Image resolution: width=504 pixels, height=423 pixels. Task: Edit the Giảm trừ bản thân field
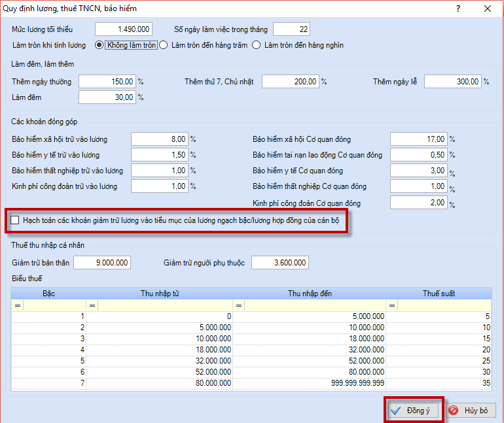[102, 263]
